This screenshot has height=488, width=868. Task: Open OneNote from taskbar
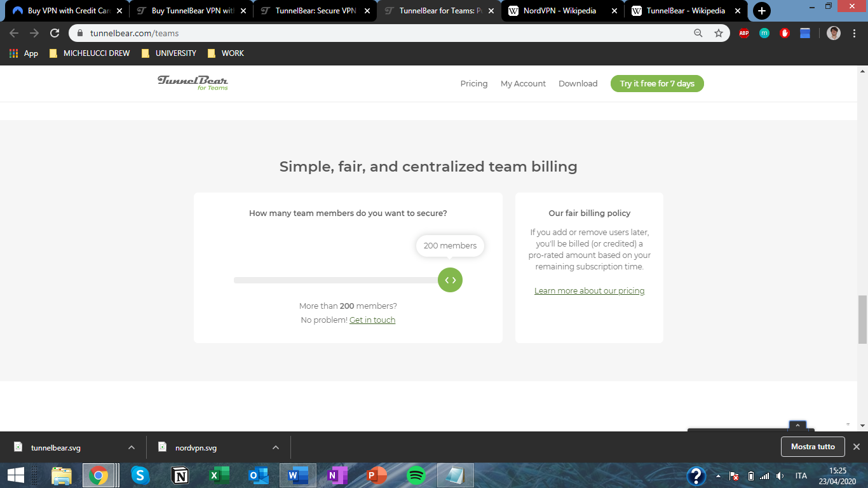(337, 475)
